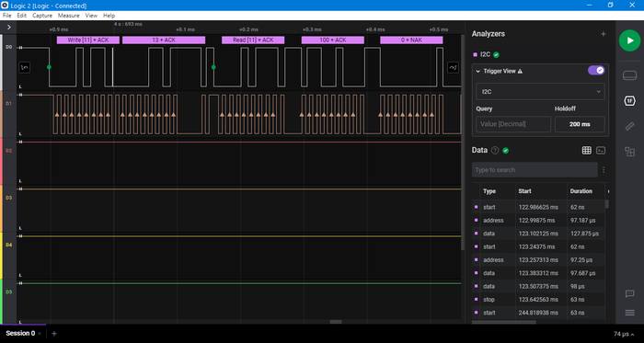Jump to previous edge on channel D0
644x343 pixels.
pyautogui.click(x=24, y=67)
